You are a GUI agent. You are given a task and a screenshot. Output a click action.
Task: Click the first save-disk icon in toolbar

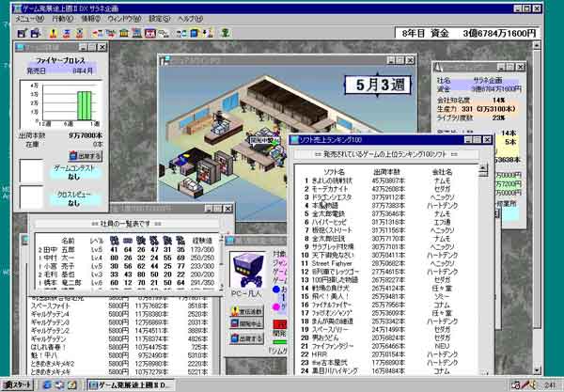coord(23,34)
